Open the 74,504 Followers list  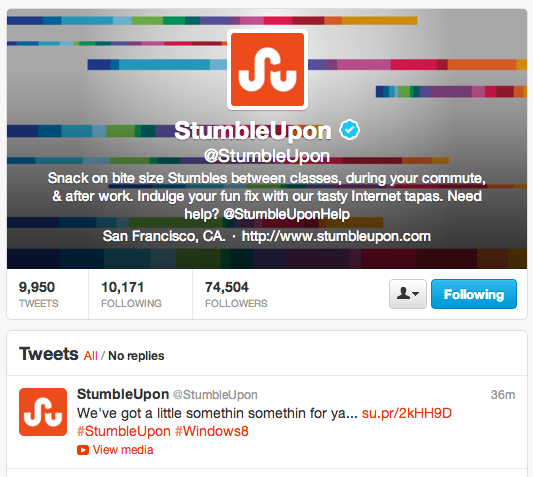236,294
